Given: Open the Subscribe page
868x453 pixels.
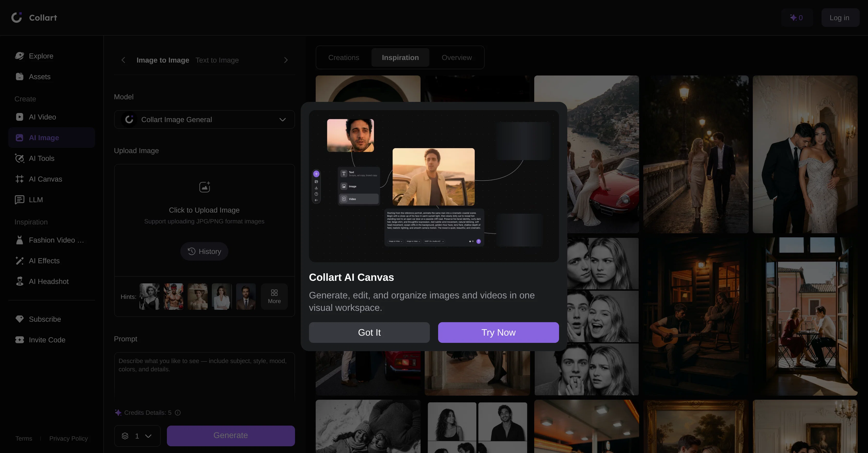Looking at the screenshot, I should [x=52, y=319].
